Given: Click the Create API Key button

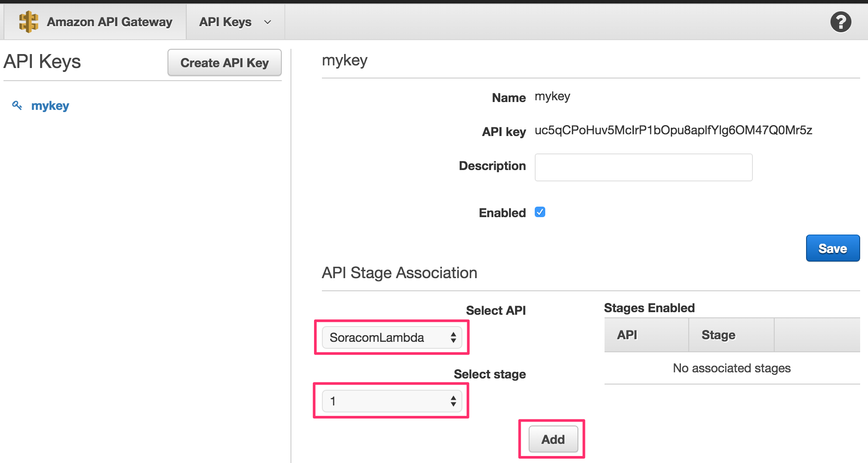Looking at the screenshot, I should (224, 62).
